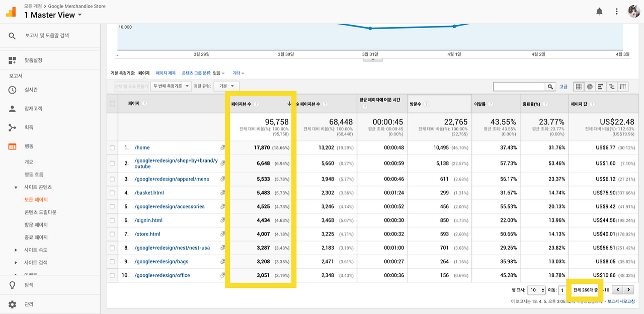Open 탐색 lightbulb icon
The image size is (644, 314).
pyautogui.click(x=12, y=285)
